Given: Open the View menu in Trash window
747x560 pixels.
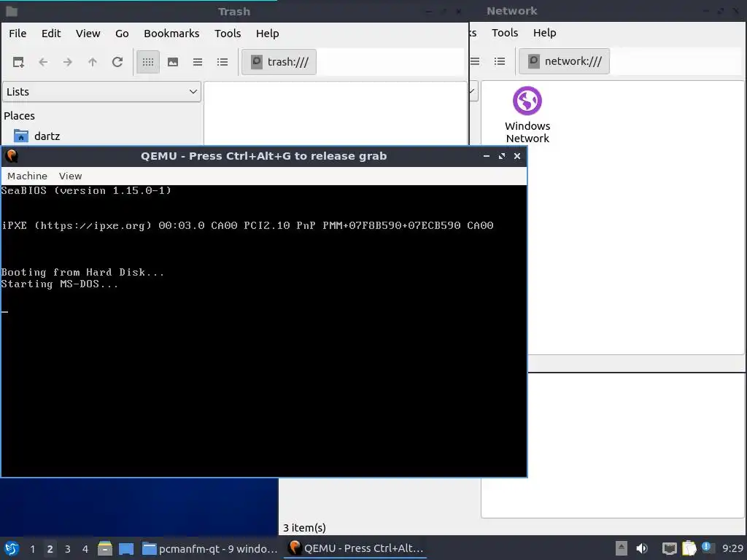Looking at the screenshot, I should click(88, 34).
